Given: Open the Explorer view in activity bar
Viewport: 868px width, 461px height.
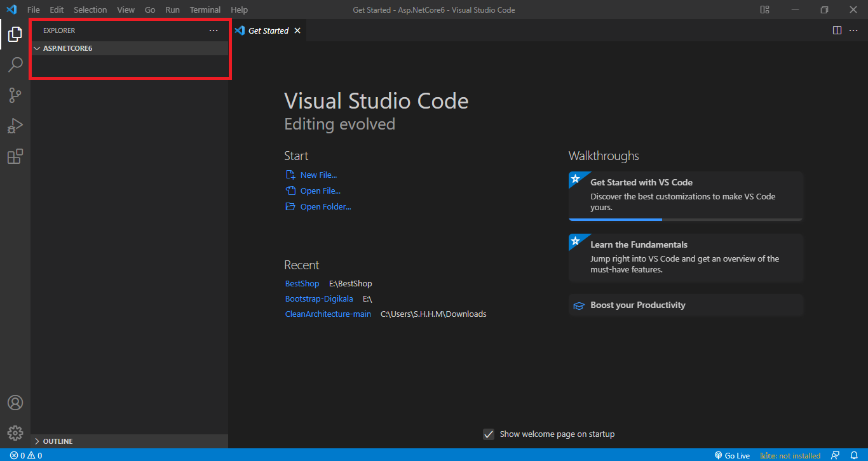Looking at the screenshot, I should (15, 34).
